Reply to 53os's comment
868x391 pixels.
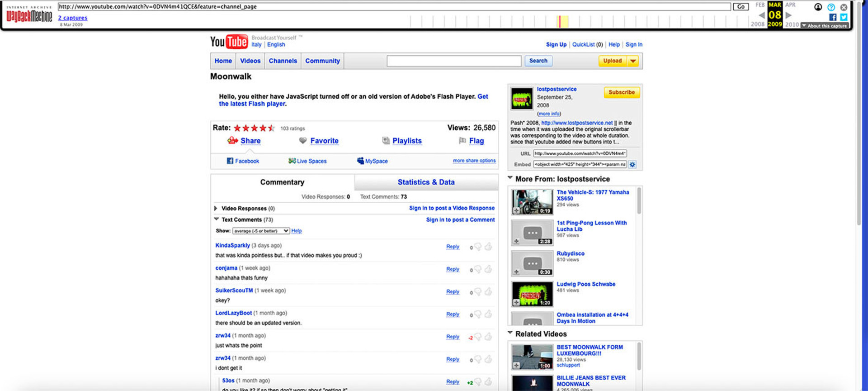(x=453, y=381)
